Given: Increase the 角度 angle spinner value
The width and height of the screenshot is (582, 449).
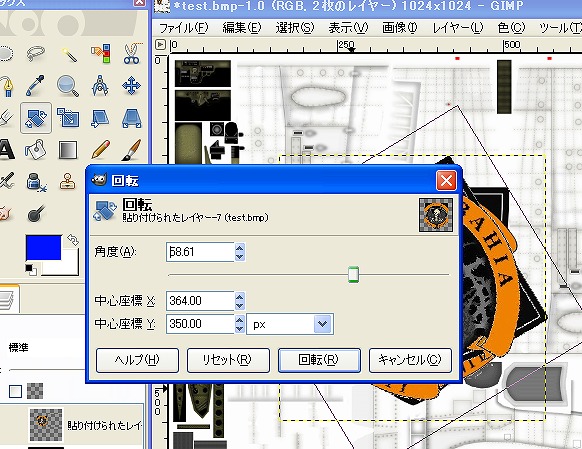Looking at the screenshot, I should pos(240,248).
